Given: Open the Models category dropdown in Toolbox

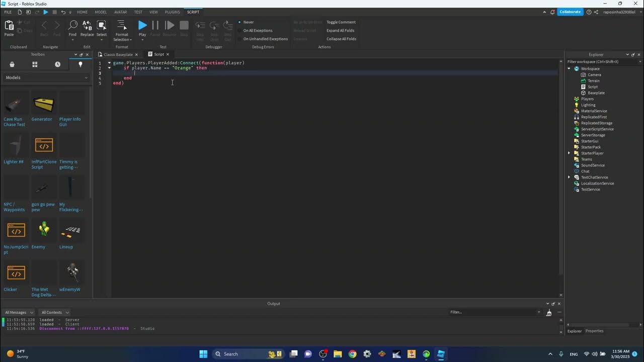Looking at the screenshot, I should click(46, 77).
